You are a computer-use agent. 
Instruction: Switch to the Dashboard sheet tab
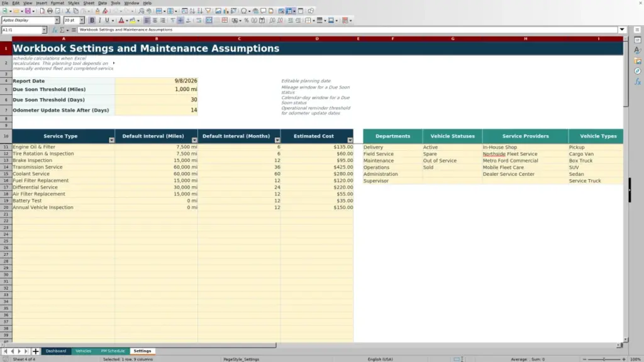[56, 351]
